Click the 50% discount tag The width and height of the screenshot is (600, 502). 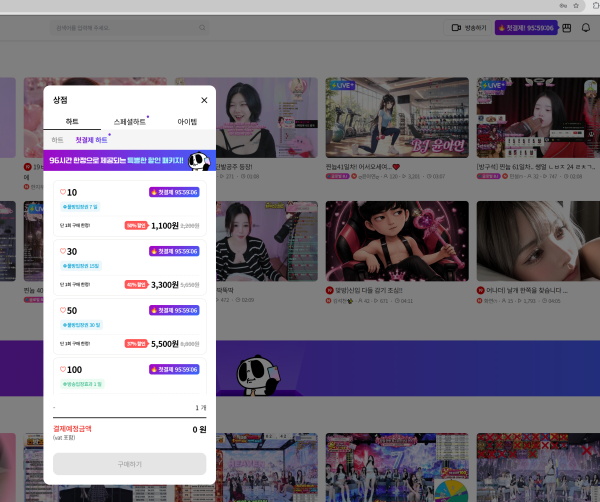(136, 226)
